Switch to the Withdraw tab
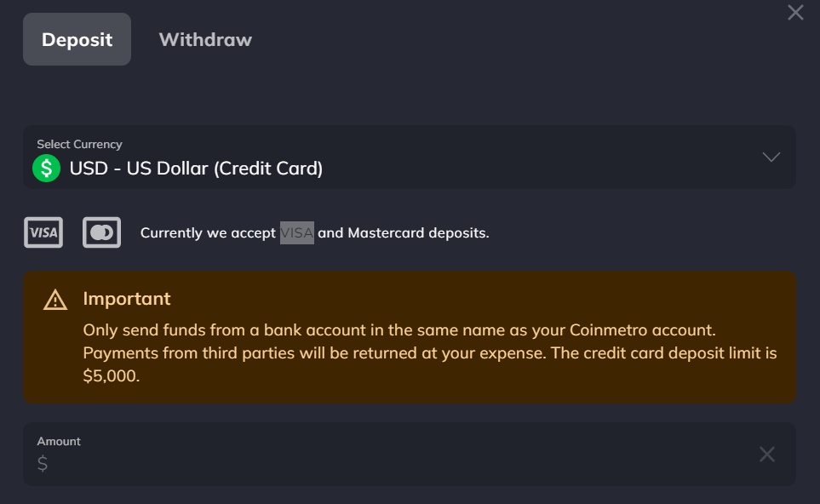This screenshot has width=820, height=504. pos(205,40)
